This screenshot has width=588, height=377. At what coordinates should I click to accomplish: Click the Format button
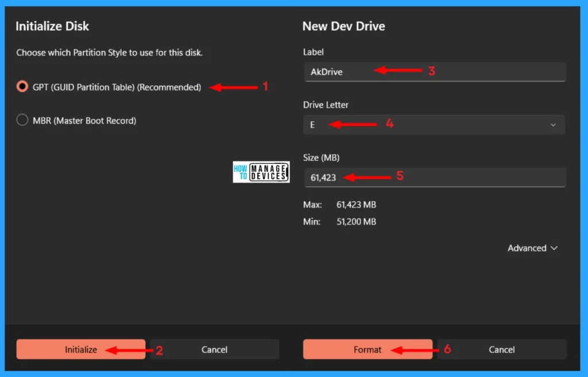tap(367, 349)
